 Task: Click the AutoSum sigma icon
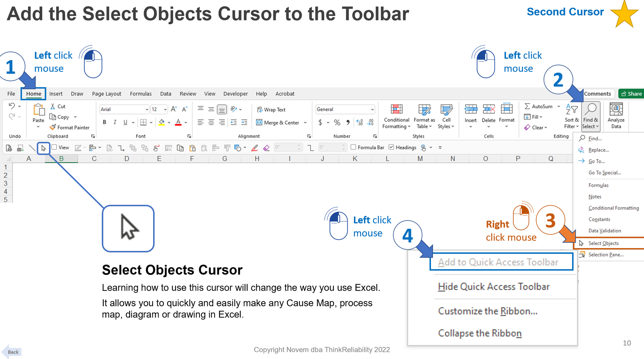pyautogui.click(x=527, y=106)
